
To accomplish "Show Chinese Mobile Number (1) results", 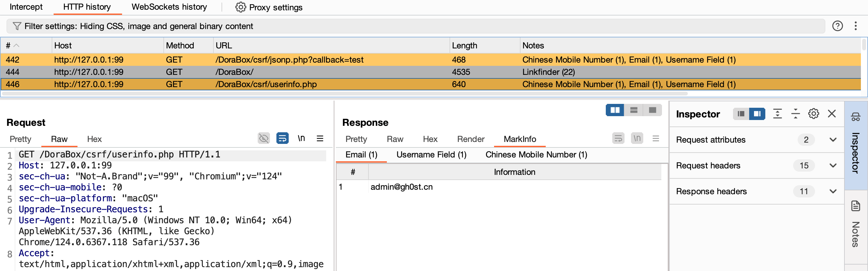I will pos(536,155).
